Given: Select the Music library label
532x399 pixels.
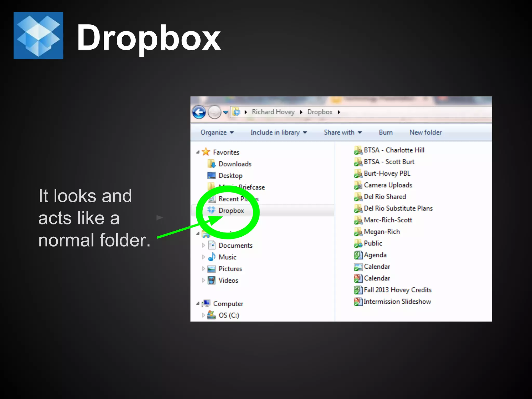Looking at the screenshot, I should point(228,257).
